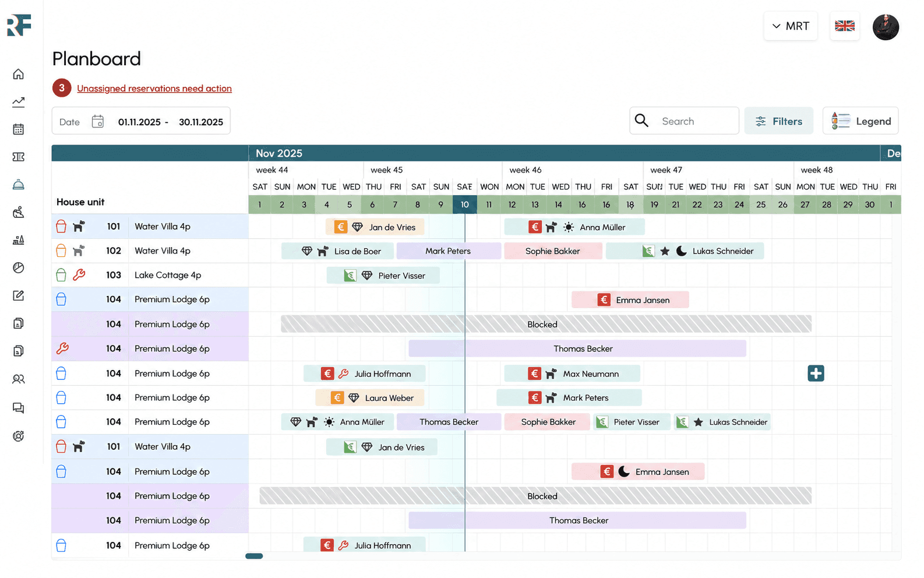Select the Lake Cottage 4p unit row
This screenshot has height=578, width=924.
coord(150,275)
